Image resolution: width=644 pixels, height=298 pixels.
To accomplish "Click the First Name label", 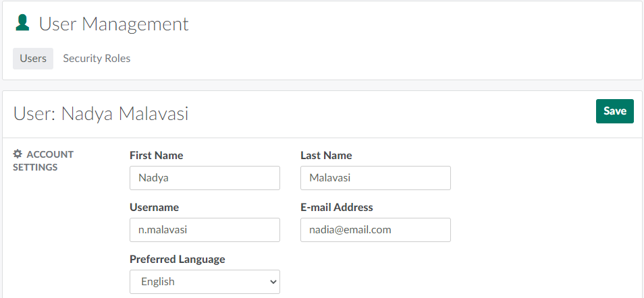I will (156, 156).
